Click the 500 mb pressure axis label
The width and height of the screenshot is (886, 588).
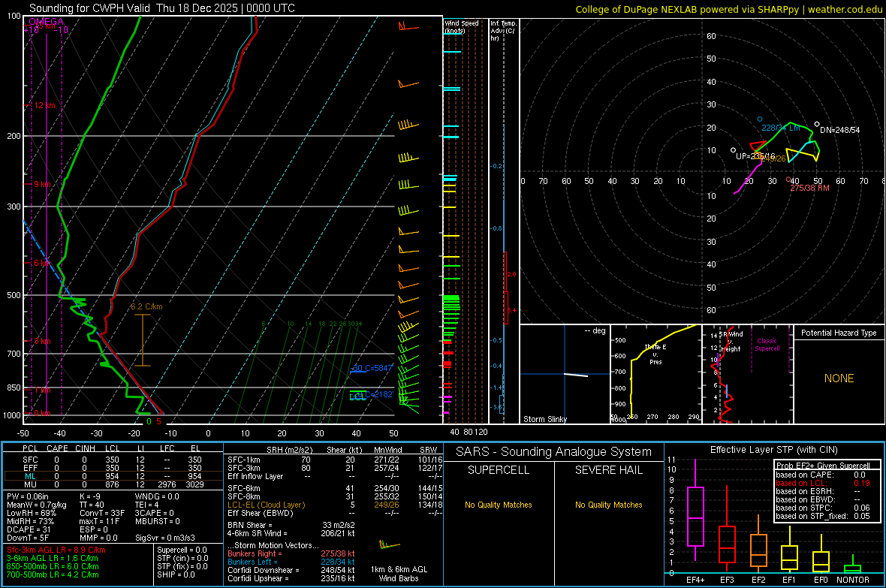tap(14, 295)
